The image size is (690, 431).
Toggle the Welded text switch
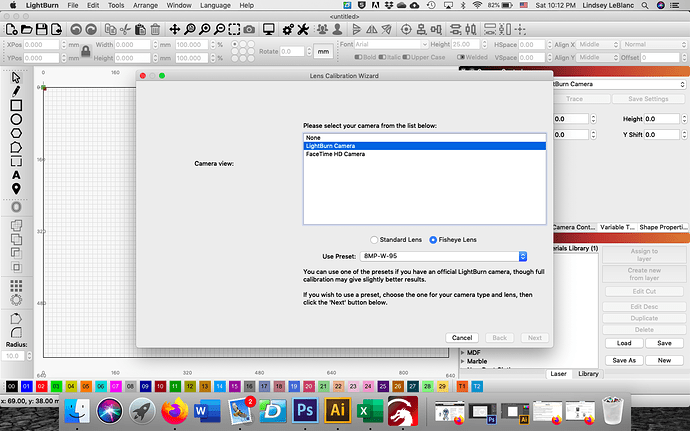click(x=461, y=57)
